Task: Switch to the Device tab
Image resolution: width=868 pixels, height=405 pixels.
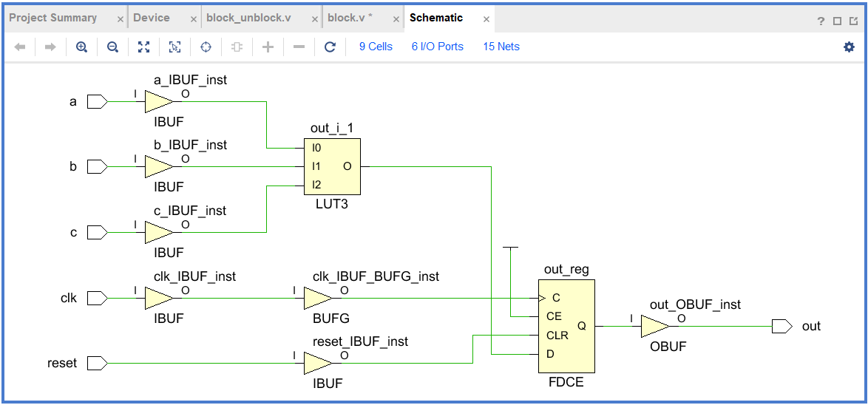Action: [x=152, y=18]
